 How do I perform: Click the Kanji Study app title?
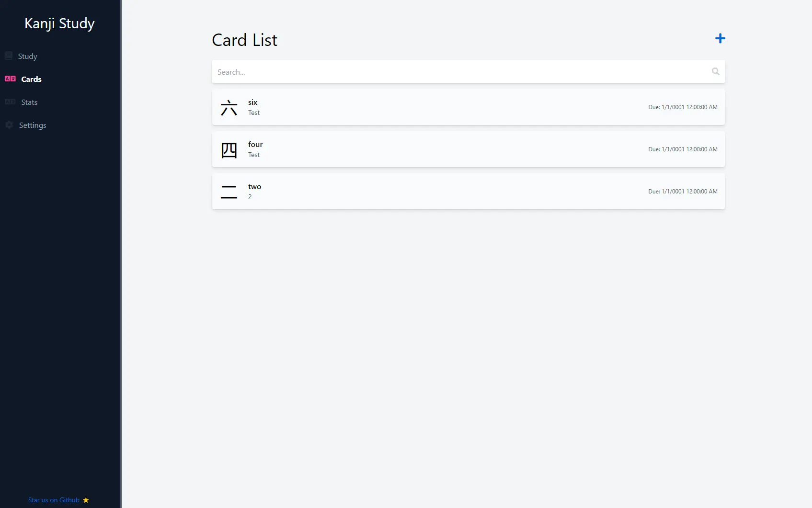point(59,23)
